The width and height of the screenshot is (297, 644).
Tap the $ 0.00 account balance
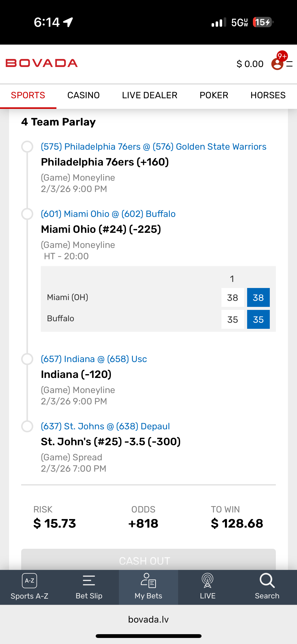[x=250, y=64]
